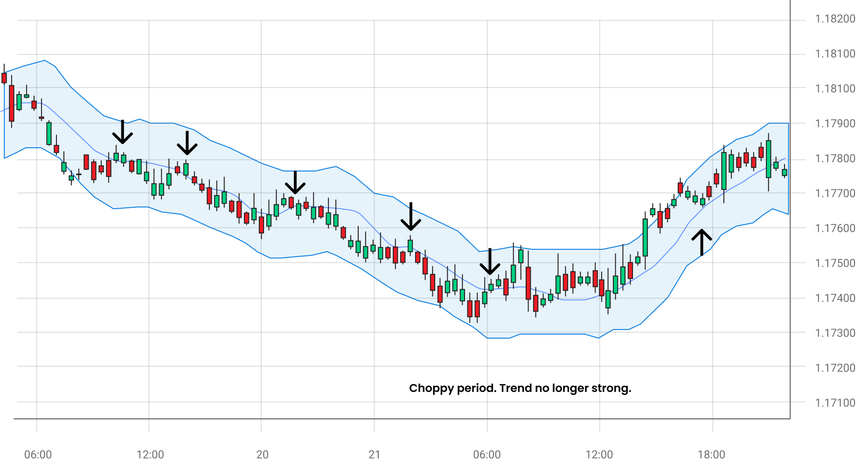Pick the 1.17100 price axis label

click(x=835, y=403)
